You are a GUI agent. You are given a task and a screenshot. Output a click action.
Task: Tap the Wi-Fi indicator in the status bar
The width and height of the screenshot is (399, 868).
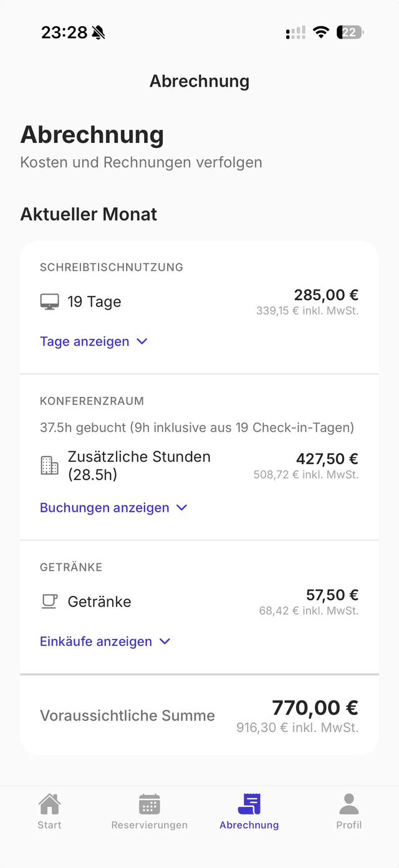pos(320,32)
